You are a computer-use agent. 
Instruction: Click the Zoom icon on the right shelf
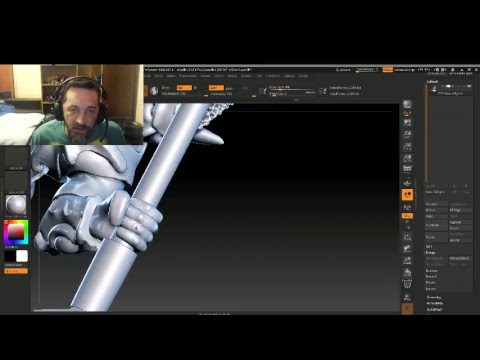[x=407, y=135]
